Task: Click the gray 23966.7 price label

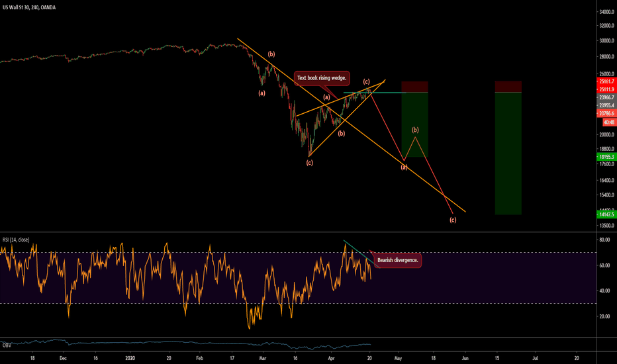Action: click(607, 97)
